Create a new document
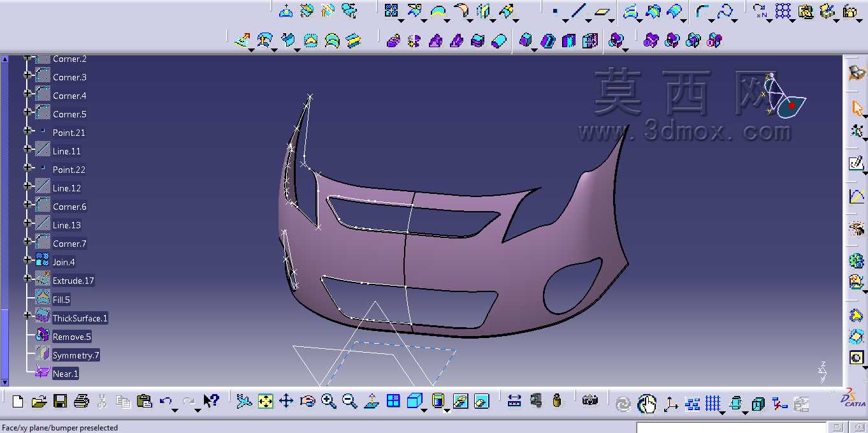868x433 pixels. (18, 401)
